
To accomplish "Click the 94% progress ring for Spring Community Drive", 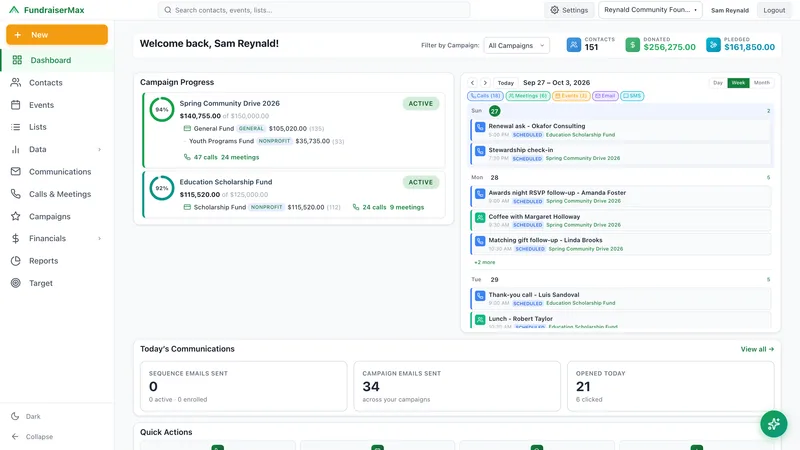I will (x=162, y=109).
